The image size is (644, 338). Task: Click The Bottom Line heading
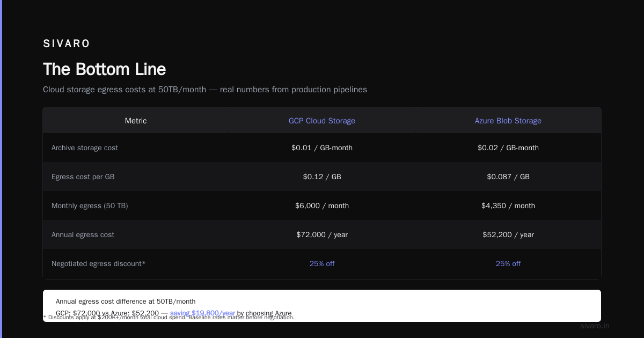pos(105,69)
